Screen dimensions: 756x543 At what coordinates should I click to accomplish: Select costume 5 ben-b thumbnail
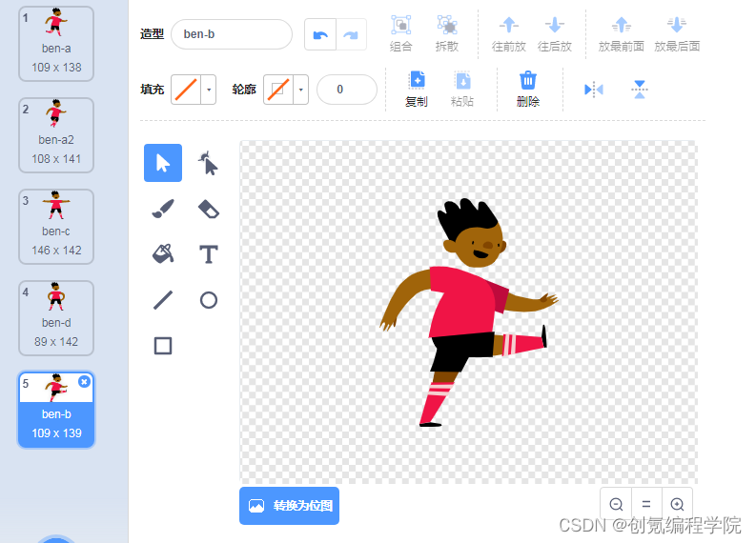pyautogui.click(x=56, y=410)
